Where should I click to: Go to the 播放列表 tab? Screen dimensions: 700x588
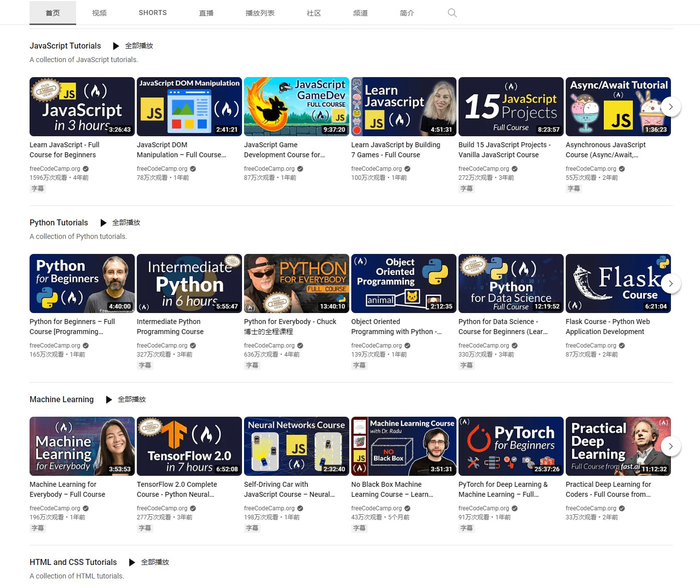click(x=260, y=13)
